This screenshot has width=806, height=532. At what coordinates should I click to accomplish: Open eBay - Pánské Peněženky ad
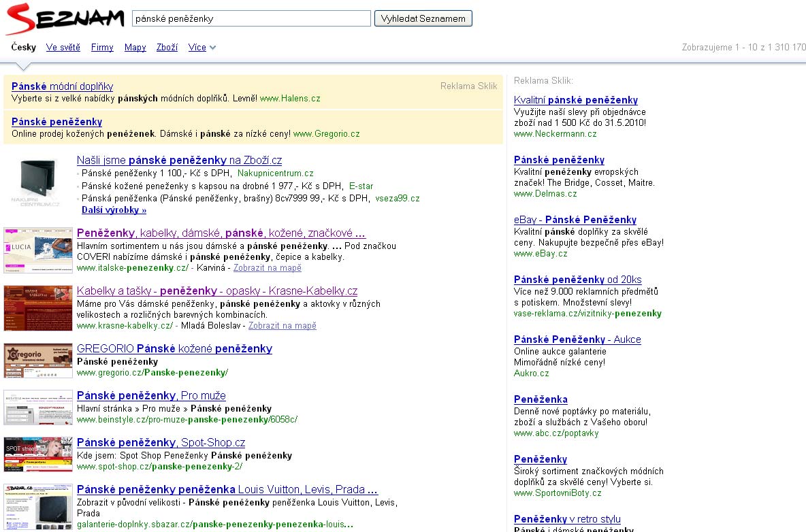pyautogui.click(x=575, y=220)
